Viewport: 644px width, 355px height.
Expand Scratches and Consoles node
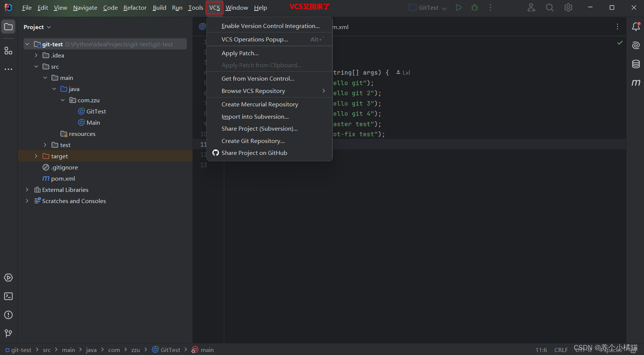27,201
